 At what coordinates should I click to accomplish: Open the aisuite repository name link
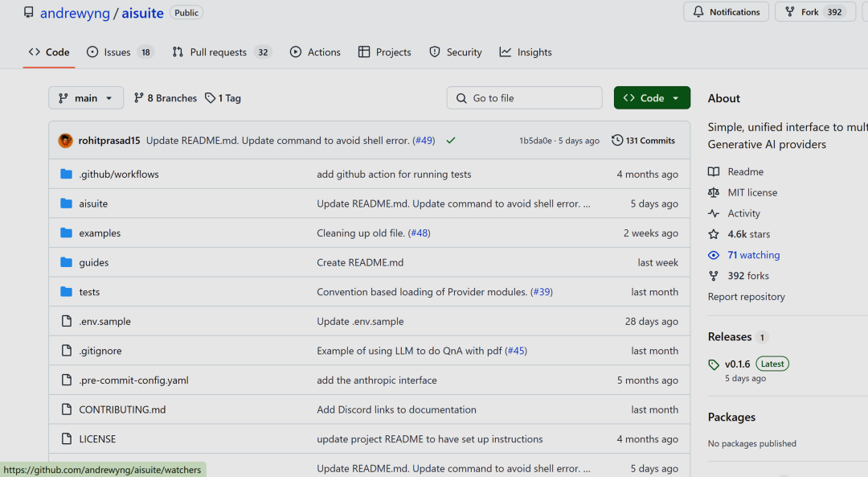[142, 13]
